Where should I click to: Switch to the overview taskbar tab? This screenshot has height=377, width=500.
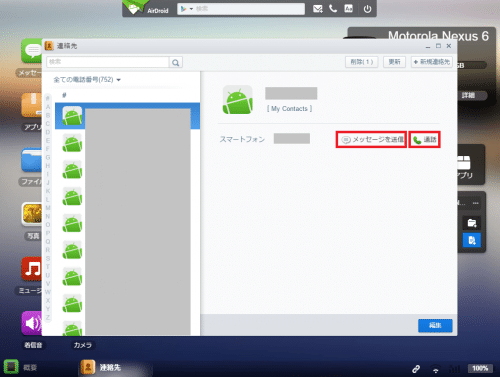tap(21, 367)
